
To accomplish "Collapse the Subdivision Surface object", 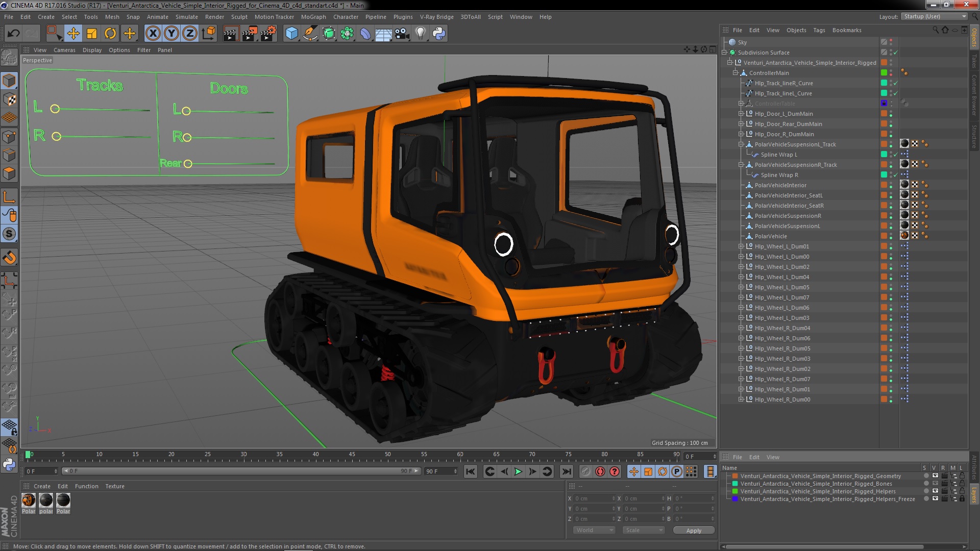I will point(724,53).
